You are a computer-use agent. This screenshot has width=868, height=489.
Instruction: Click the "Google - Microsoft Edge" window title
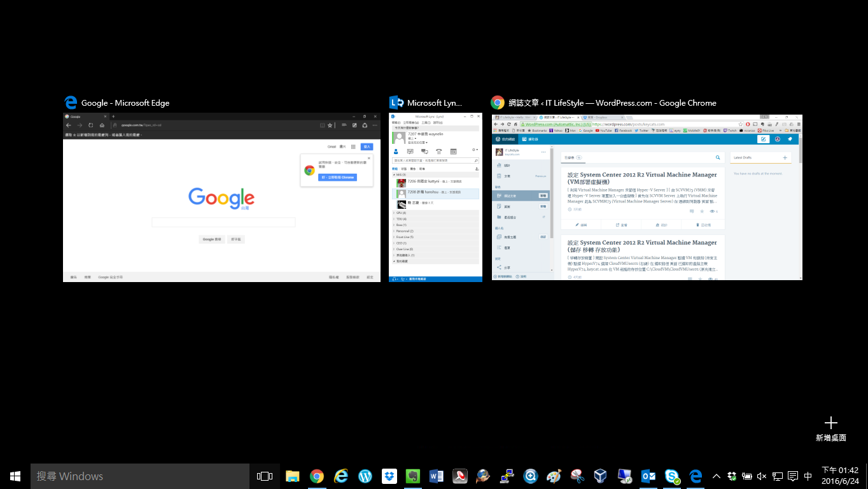125,103
